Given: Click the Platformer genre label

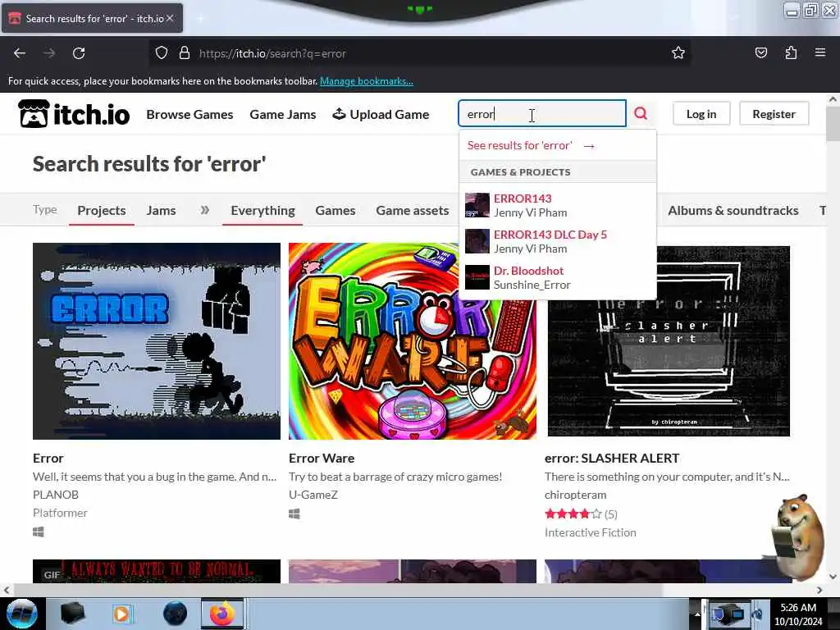Looking at the screenshot, I should tap(60, 513).
